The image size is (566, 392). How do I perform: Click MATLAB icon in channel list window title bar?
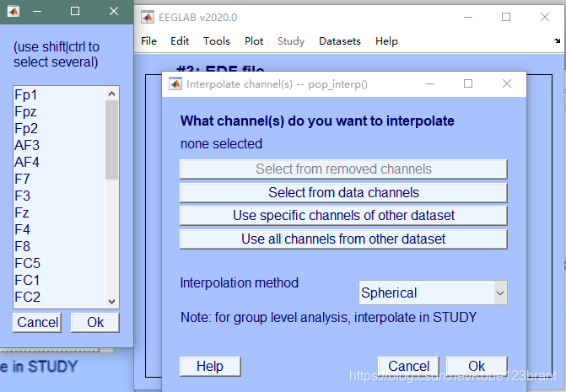(13, 11)
